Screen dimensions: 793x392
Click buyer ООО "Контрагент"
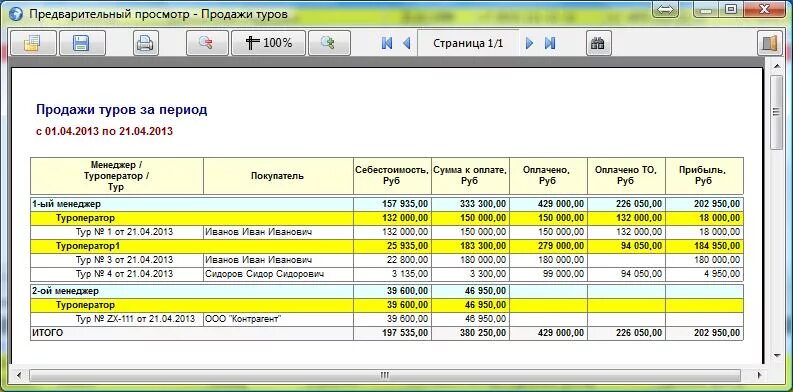pyautogui.click(x=243, y=319)
